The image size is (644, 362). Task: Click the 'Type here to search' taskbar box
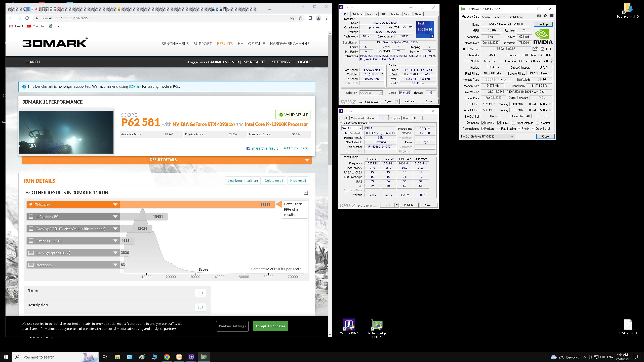(55, 357)
